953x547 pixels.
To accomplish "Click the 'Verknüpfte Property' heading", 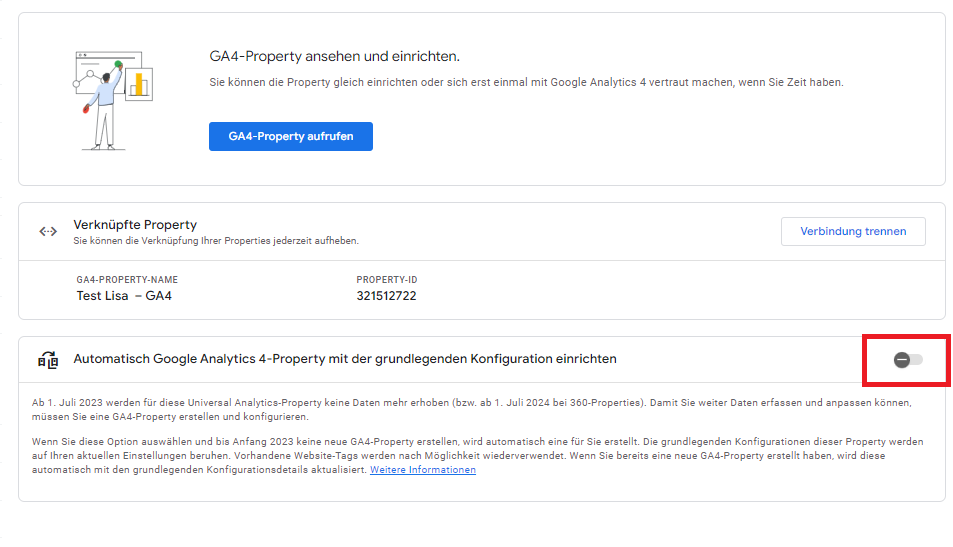I will coord(135,225).
